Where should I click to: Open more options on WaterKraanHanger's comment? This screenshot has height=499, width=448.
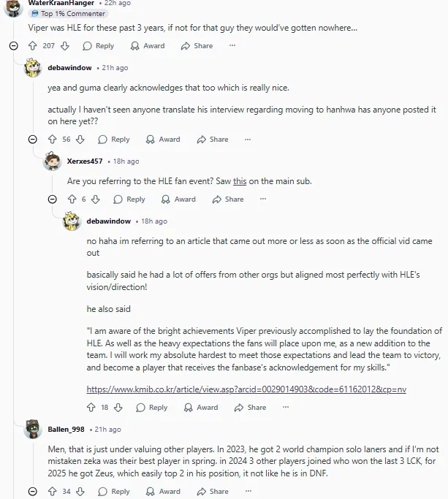tap(232, 46)
